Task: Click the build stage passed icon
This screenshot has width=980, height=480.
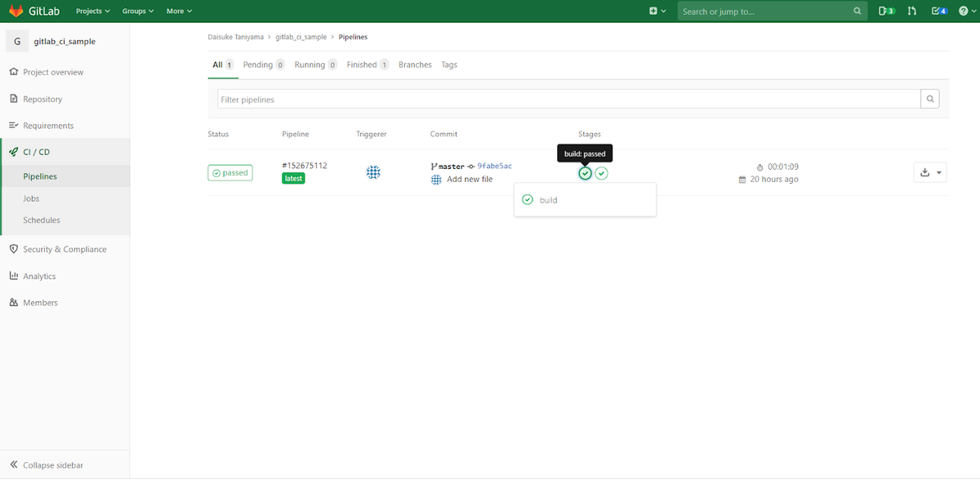Action: coord(585,173)
